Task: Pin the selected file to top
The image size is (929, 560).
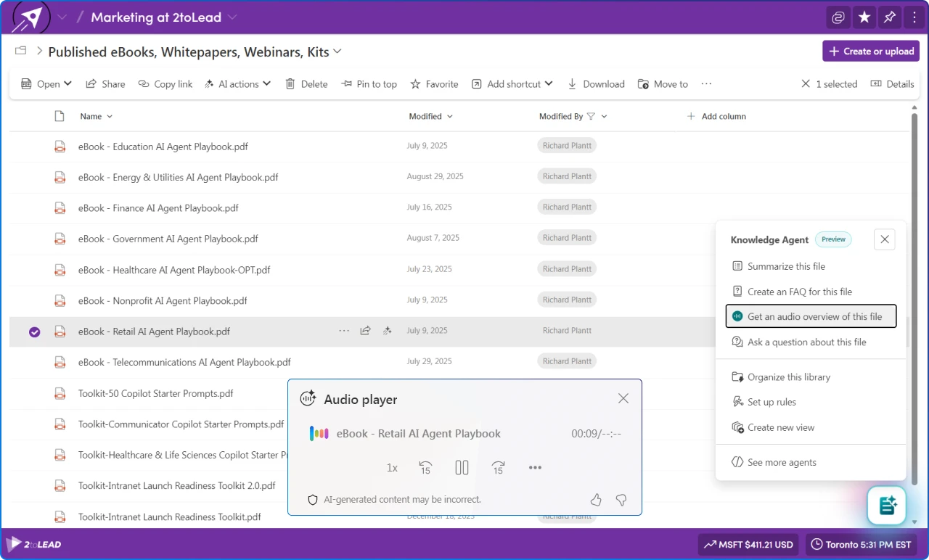Action: click(369, 84)
